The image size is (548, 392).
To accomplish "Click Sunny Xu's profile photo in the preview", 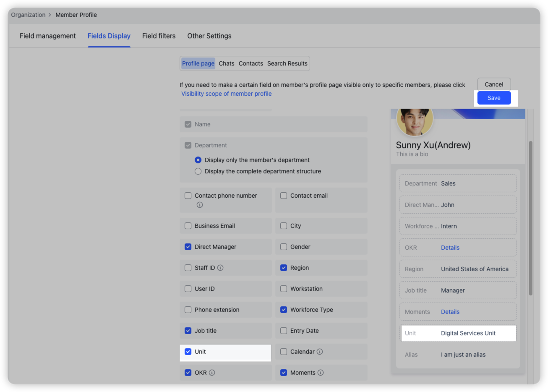I will coord(415,121).
